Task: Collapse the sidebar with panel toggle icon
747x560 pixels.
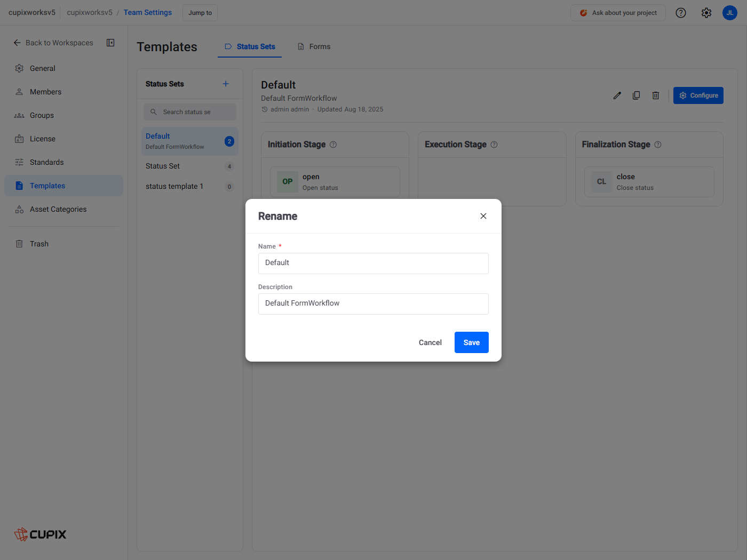Action: coord(110,43)
